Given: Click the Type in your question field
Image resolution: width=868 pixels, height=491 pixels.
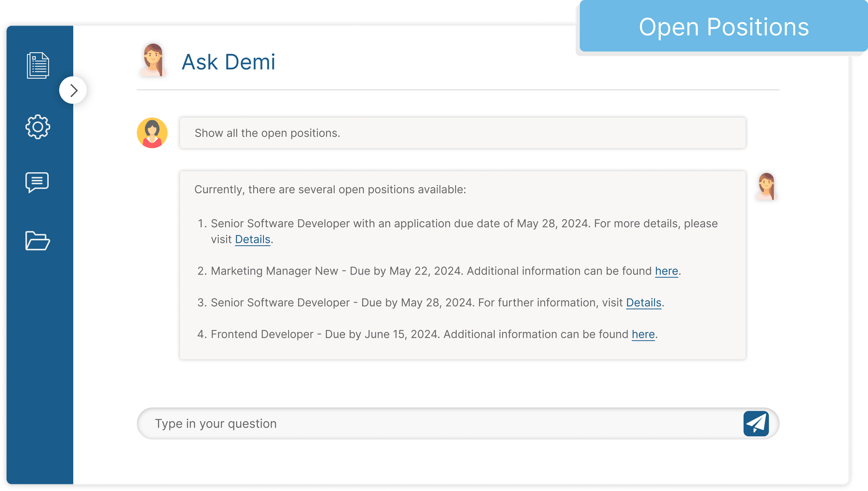Looking at the screenshot, I should 380,423.
